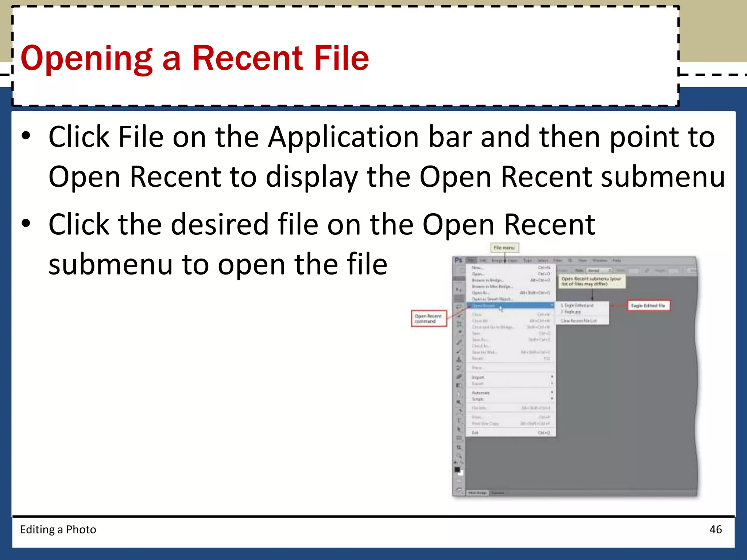Click the Height field in options bar

pyautogui.click(x=674, y=271)
